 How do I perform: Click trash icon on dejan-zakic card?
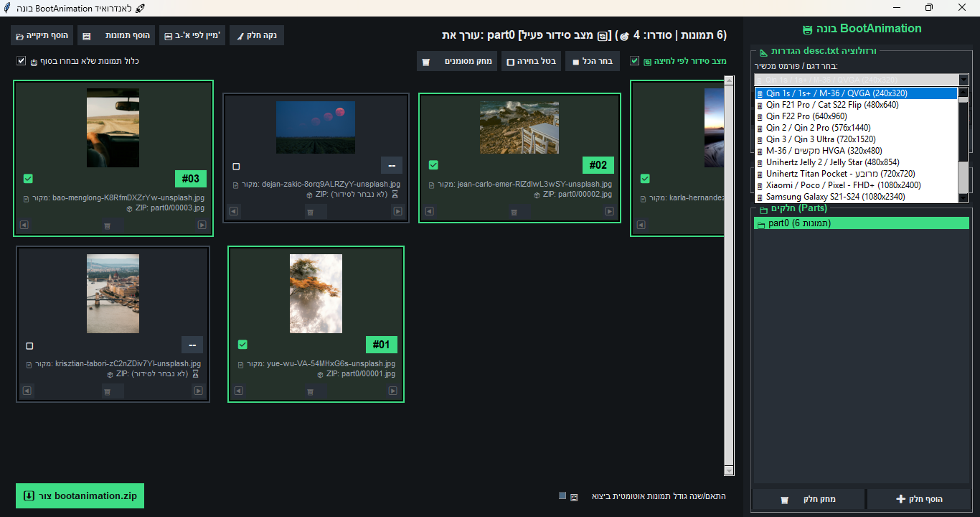311,212
